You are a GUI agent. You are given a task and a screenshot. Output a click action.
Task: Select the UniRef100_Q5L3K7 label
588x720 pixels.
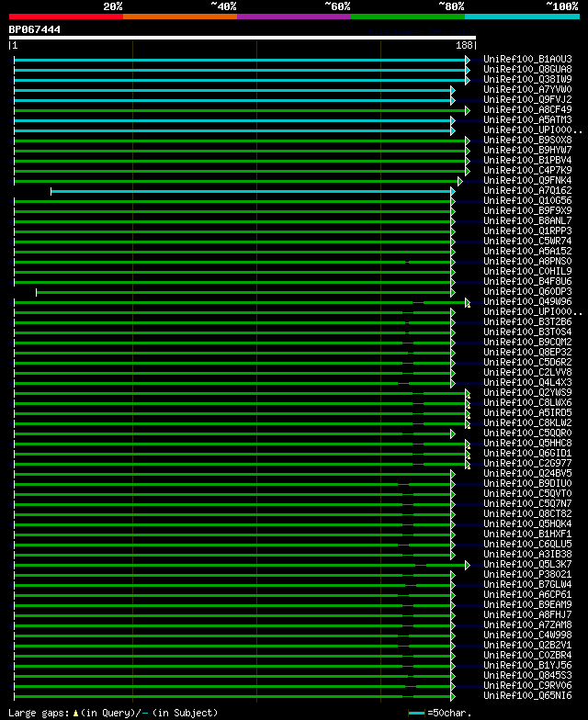[527, 564]
